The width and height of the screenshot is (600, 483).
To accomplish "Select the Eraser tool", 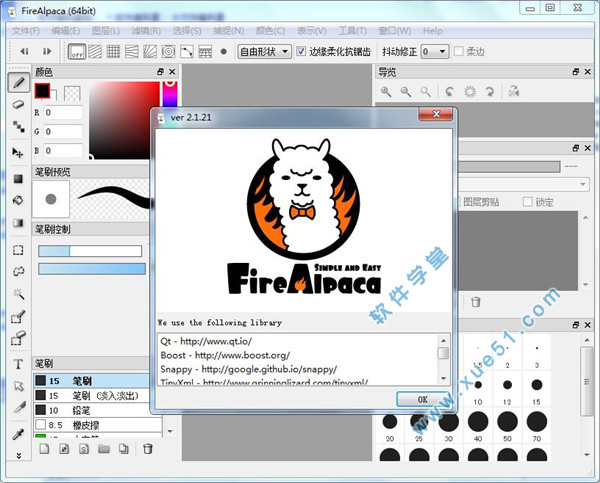I will point(18,104).
